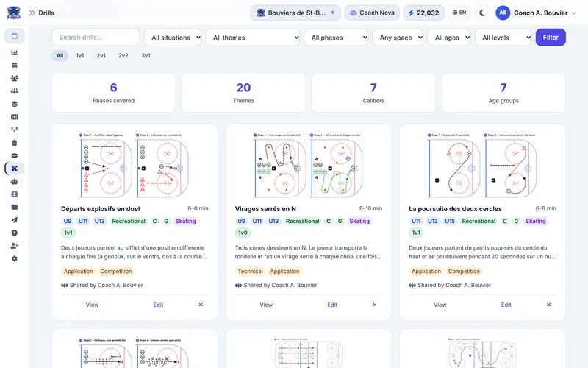Open the robot assistant sidebar icon
Viewport: 588px width, 368px height.
[x=14, y=181]
